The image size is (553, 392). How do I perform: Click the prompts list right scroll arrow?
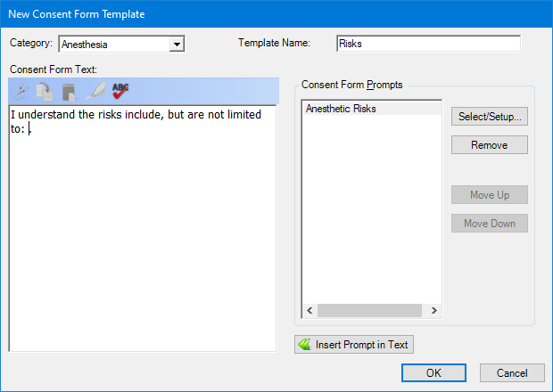[433, 310]
